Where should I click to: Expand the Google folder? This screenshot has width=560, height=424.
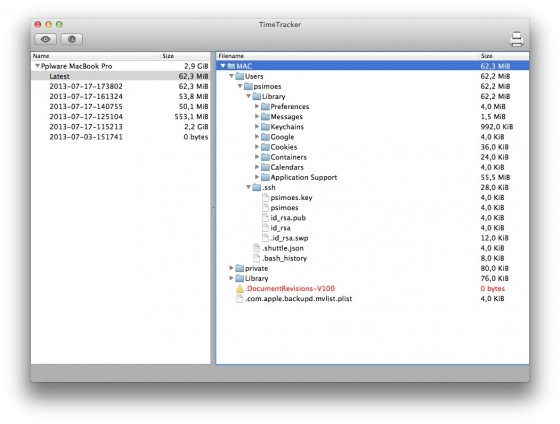[x=257, y=136]
